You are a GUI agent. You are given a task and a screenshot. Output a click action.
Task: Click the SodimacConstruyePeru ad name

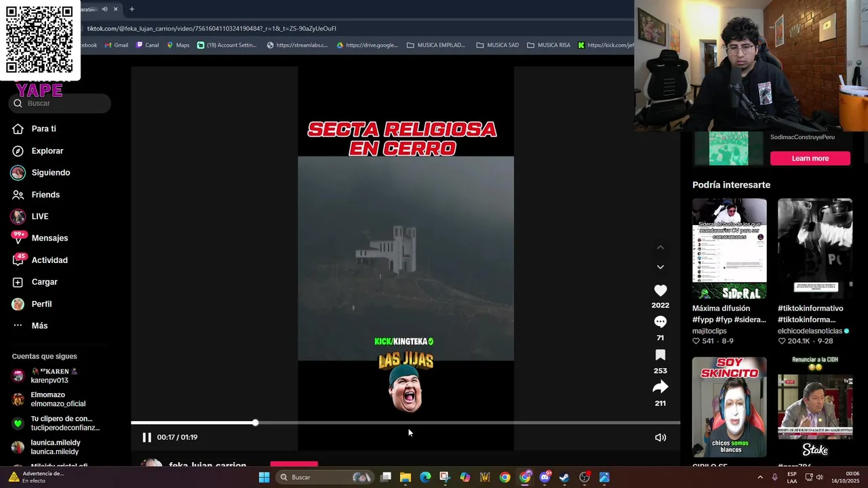tap(802, 137)
